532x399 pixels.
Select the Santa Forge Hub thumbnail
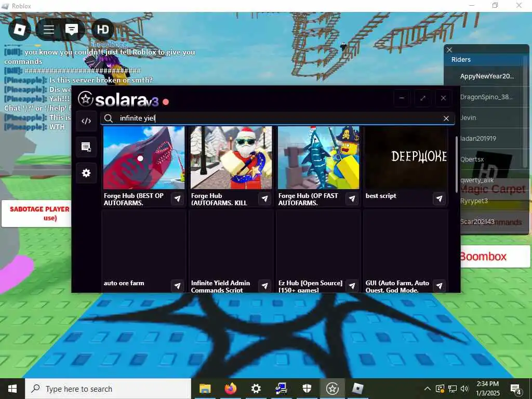pyautogui.click(x=231, y=158)
